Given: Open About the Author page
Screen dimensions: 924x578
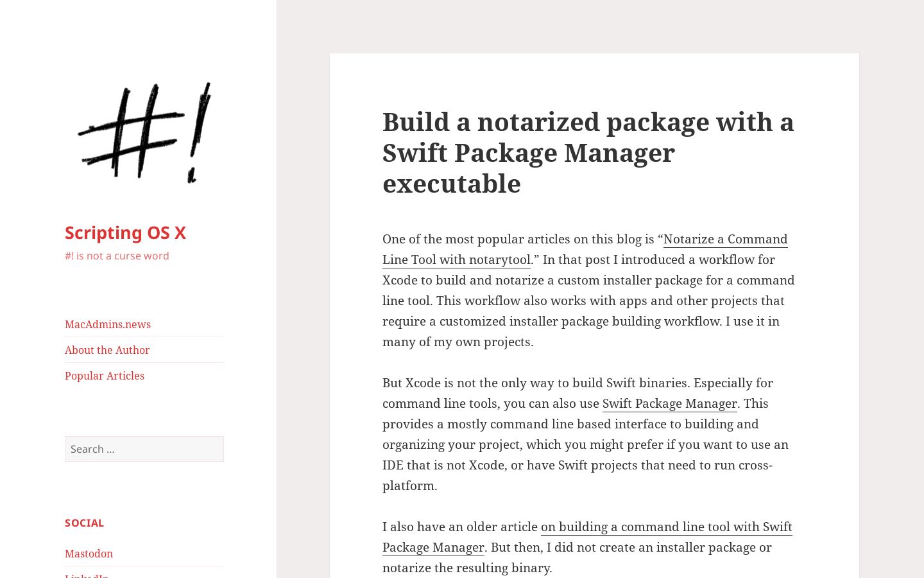Looking at the screenshot, I should [x=107, y=350].
